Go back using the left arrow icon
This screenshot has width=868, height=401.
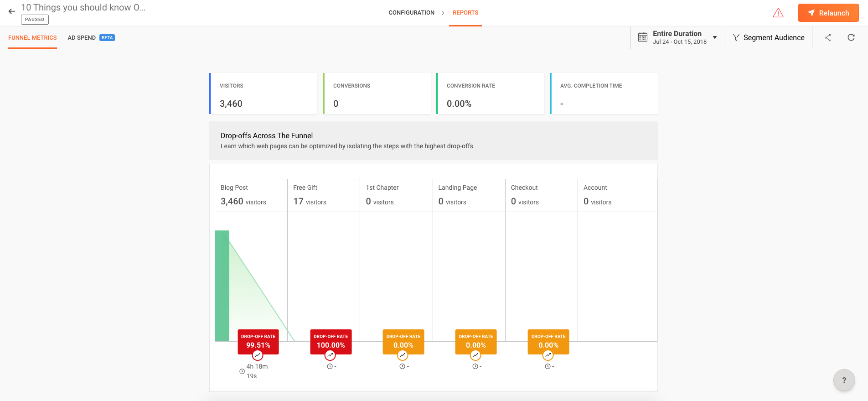click(12, 11)
